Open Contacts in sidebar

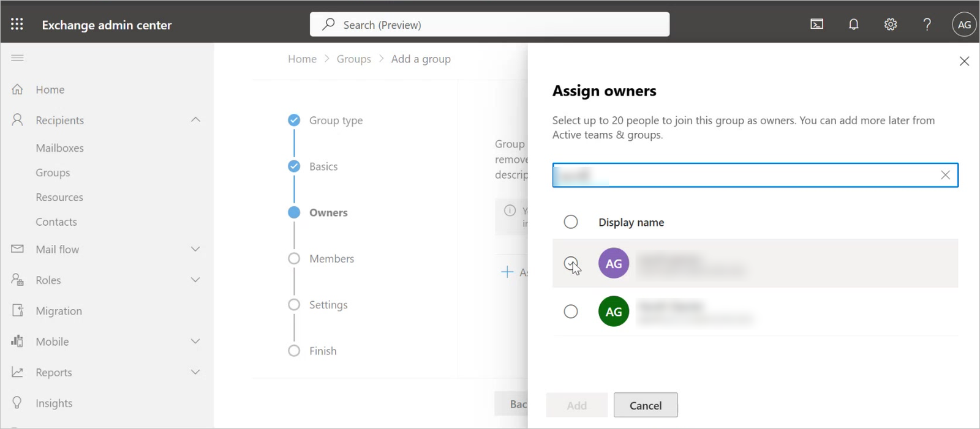[56, 222]
